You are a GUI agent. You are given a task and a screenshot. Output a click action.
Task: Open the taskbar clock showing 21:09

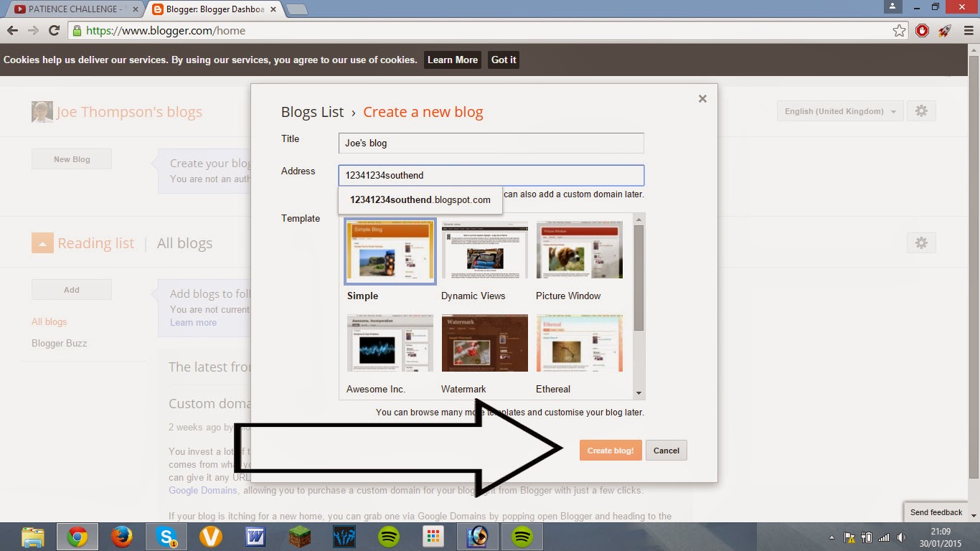click(x=940, y=537)
